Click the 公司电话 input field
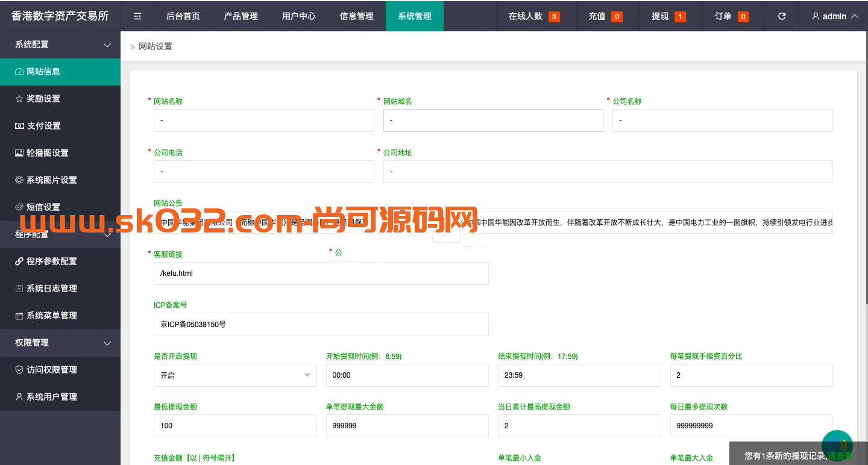The height and width of the screenshot is (465, 868). pos(264,172)
